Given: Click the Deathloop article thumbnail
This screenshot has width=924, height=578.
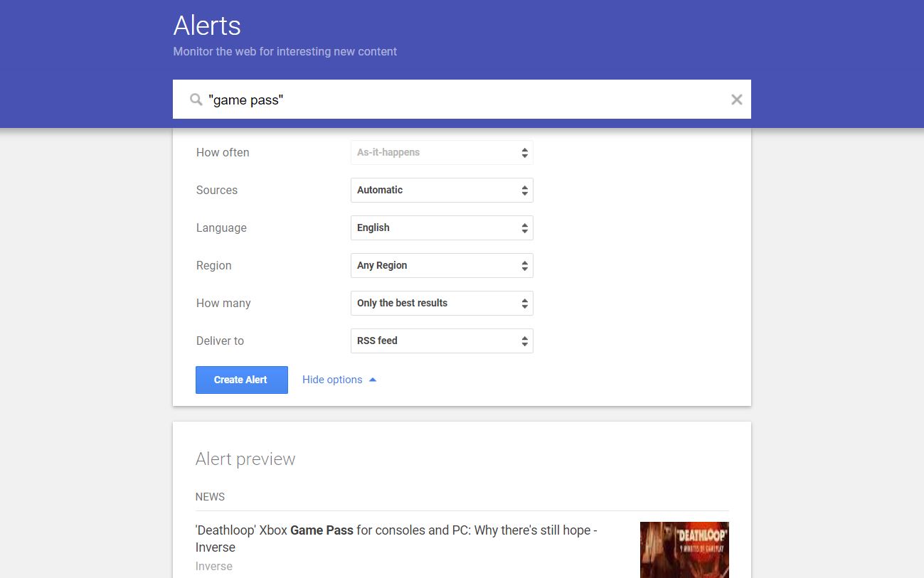Looking at the screenshot, I should 684,550.
